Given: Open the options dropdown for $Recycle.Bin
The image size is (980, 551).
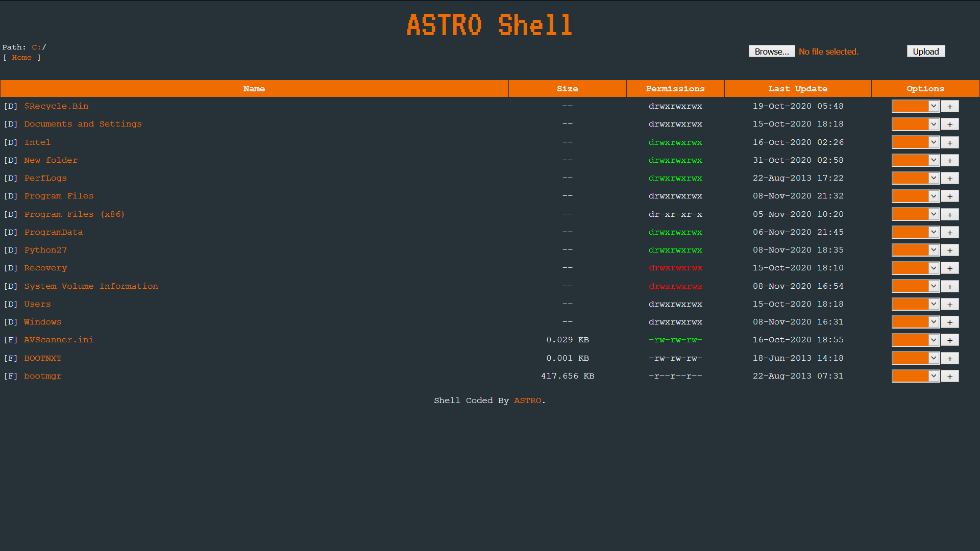Looking at the screenshot, I should [x=915, y=106].
